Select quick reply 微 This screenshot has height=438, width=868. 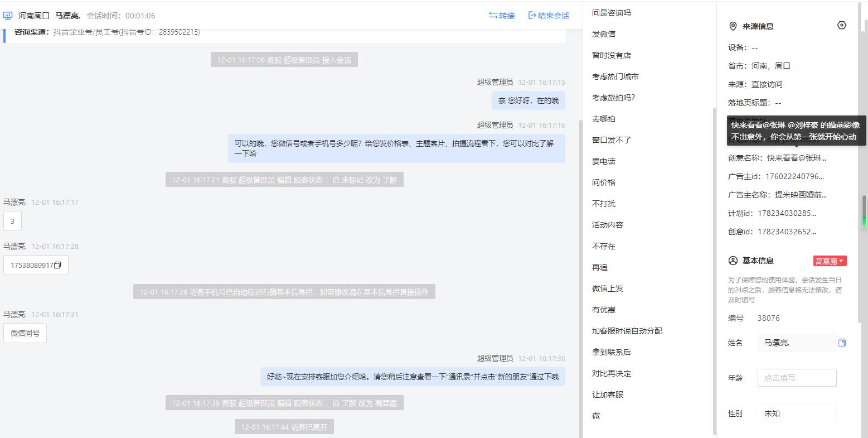(x=595, y=416)
